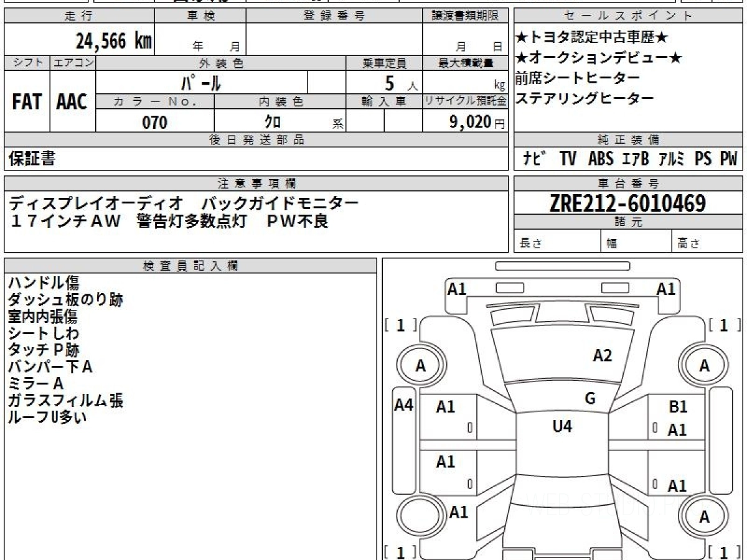
Task: Select the ★トヨタ認定中古車歴★ sales point
Action: coord(592,37)
